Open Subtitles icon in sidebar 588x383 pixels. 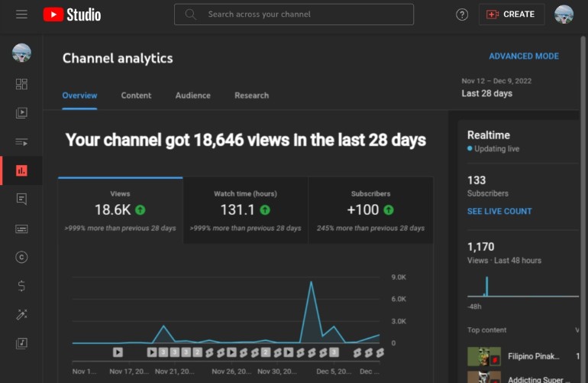pyautogui.click(x=21, y=229)
